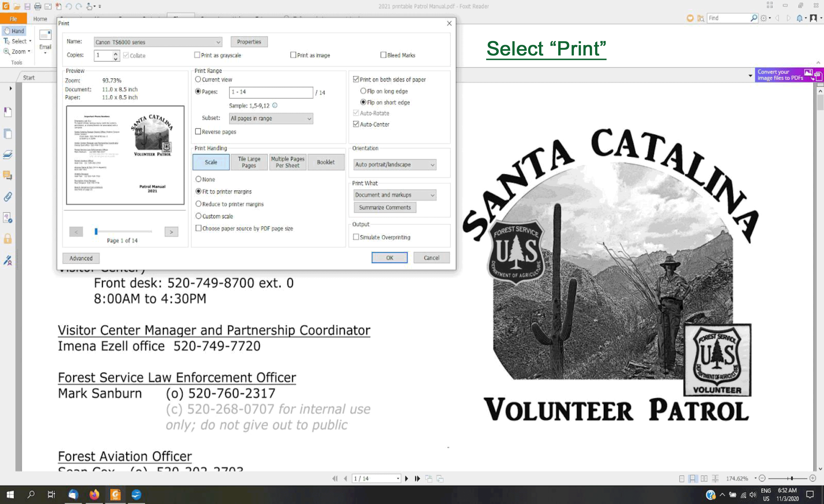Go to next page using status bar arrow

[x=407, y=478]
